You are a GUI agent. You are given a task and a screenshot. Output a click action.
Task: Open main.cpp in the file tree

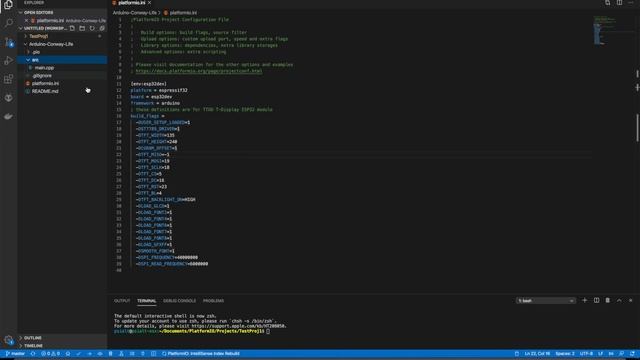44,68
